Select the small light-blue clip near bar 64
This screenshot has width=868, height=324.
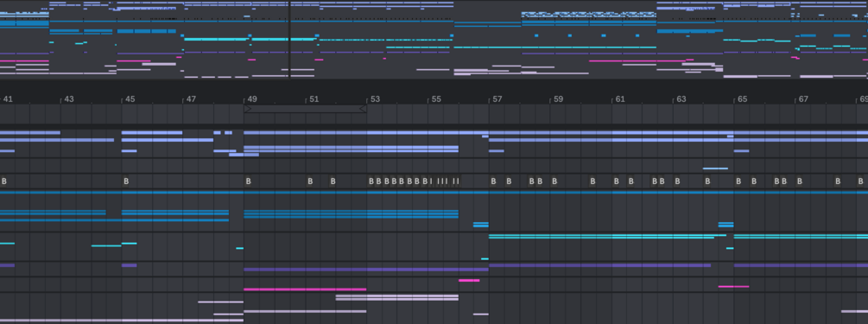[x=715, y=168]
